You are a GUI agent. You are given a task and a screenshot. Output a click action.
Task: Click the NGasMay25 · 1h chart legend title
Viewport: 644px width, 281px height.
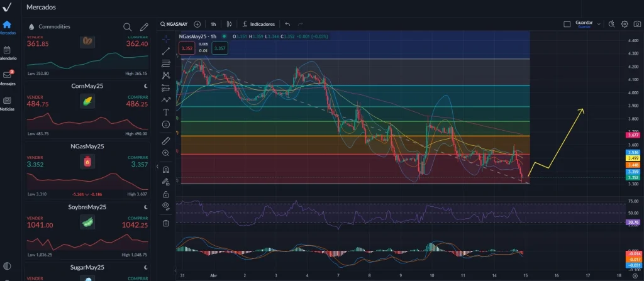(x=198, y=36)
